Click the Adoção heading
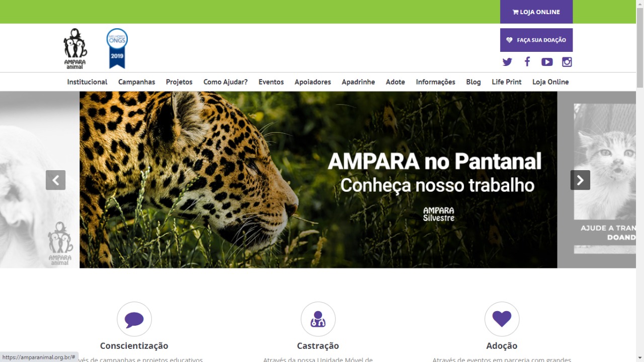 pos(502,346)
